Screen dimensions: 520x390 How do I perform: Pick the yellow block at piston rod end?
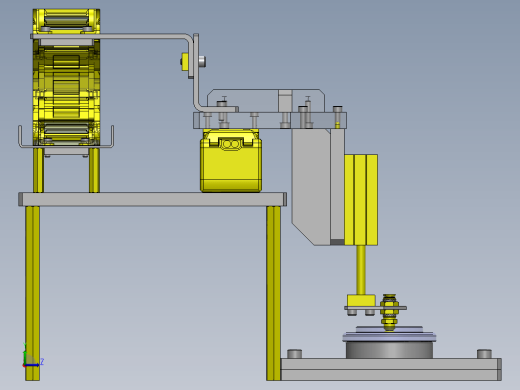(361, 300)
